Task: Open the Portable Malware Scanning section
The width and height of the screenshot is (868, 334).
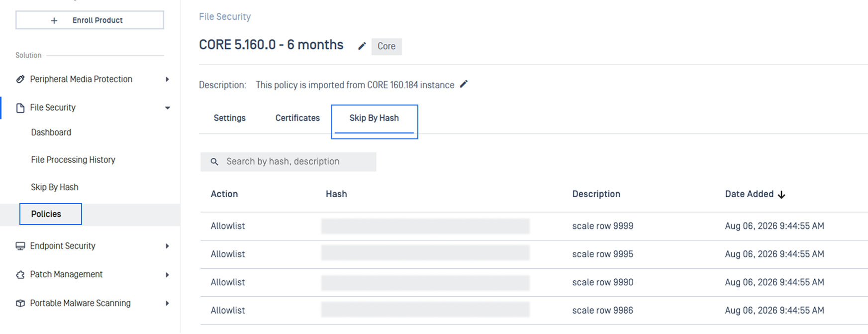Action: [x=80, y=303]
